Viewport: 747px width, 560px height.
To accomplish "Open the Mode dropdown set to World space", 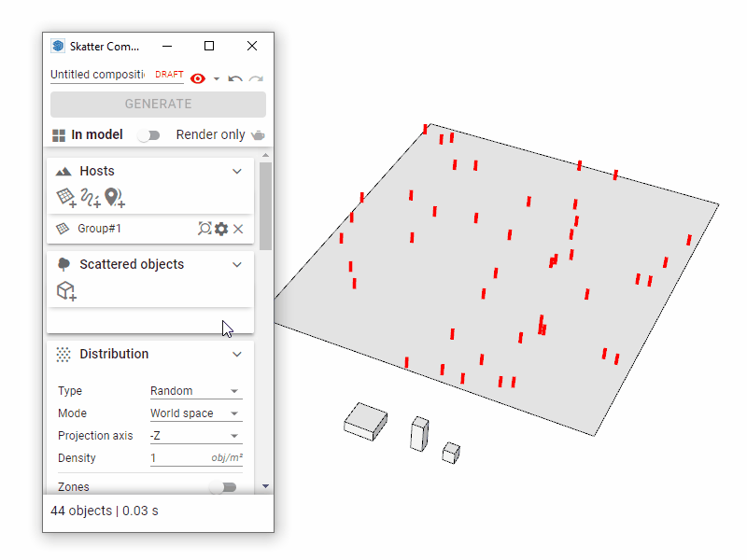I will pyautogui.click(x=195, y=413).
